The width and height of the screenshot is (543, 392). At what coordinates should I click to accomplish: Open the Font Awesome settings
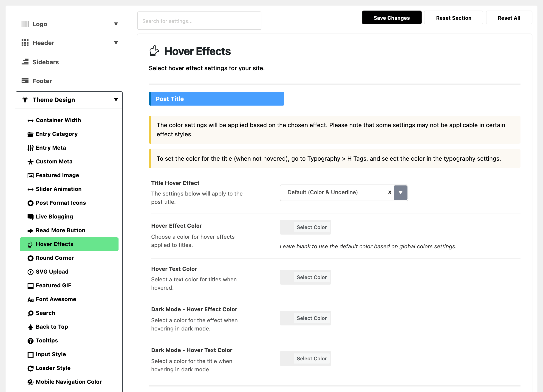69,299
